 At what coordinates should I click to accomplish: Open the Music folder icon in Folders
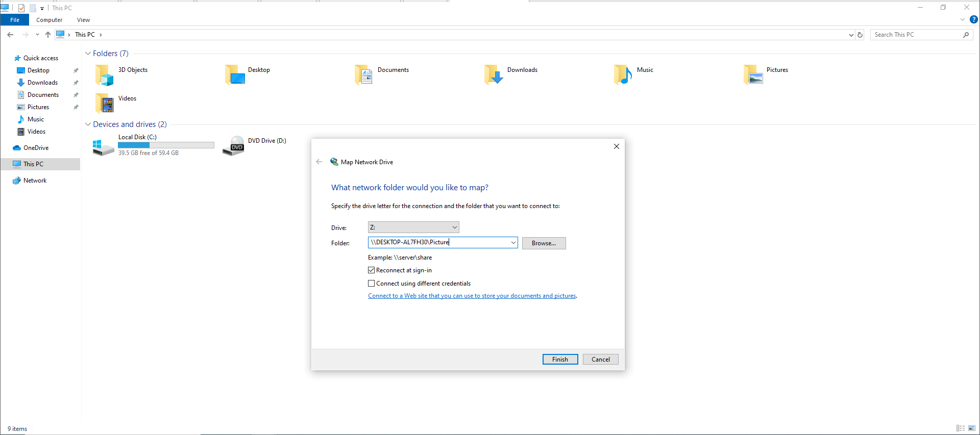click(x=623, y=75)
